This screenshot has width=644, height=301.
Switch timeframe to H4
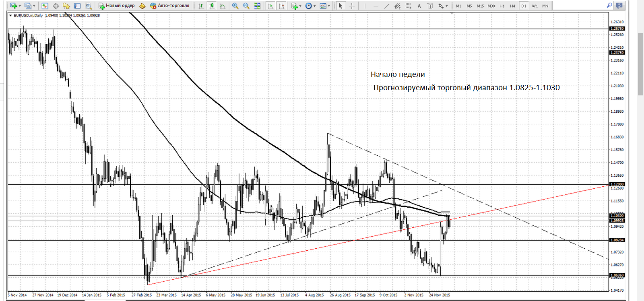512,6
